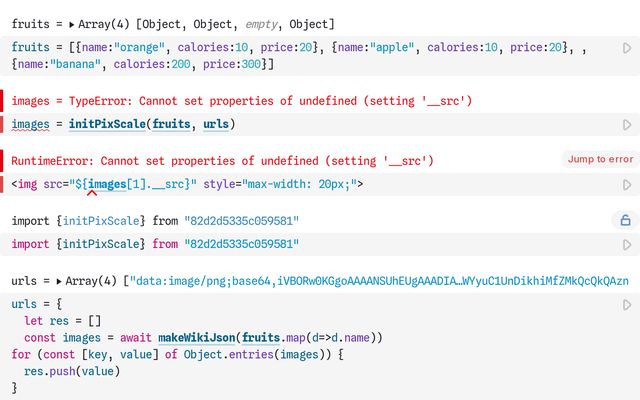Click the images TypeError message

click(240, 101)
